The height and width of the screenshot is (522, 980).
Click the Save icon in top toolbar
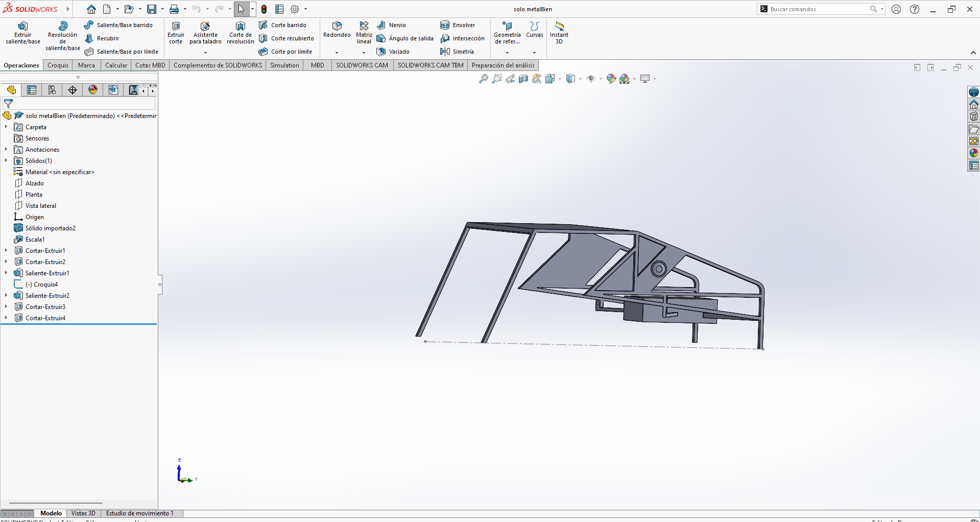[x=152, y=9]
